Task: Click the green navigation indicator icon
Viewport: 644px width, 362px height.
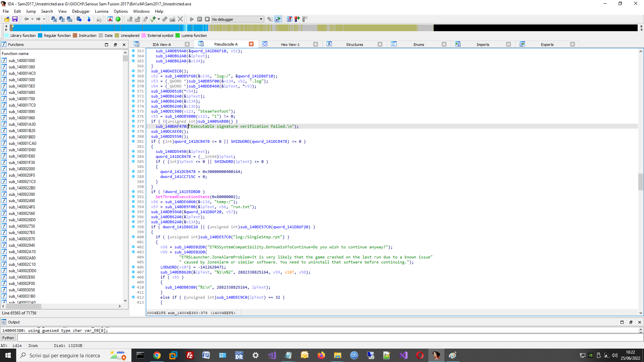Action: 118,19
